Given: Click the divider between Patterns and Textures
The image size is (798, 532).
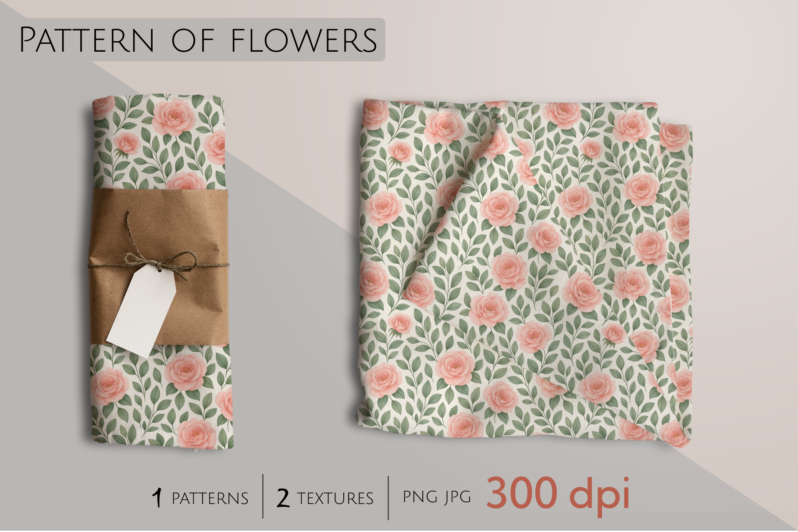Looking at the screenshot, I should pyautogui.click(x=263, y=497).
